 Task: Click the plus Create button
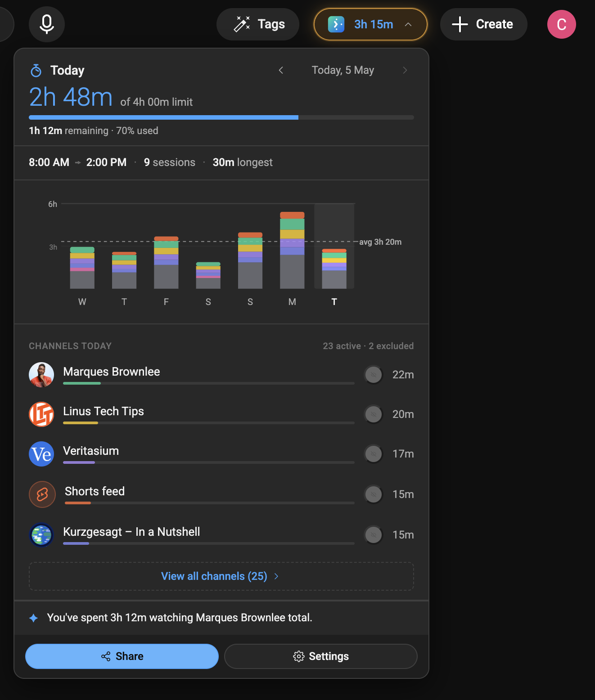pos(483,24)
